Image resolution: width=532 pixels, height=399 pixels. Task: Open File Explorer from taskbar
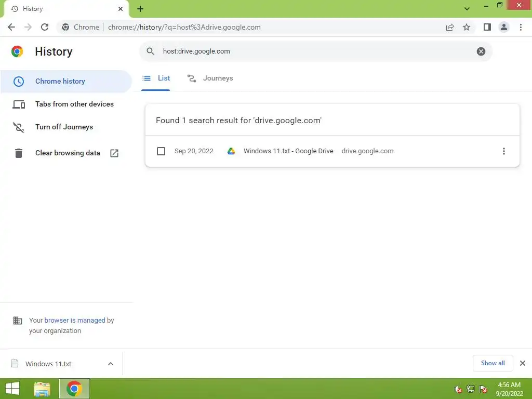(x=42, y=389)
